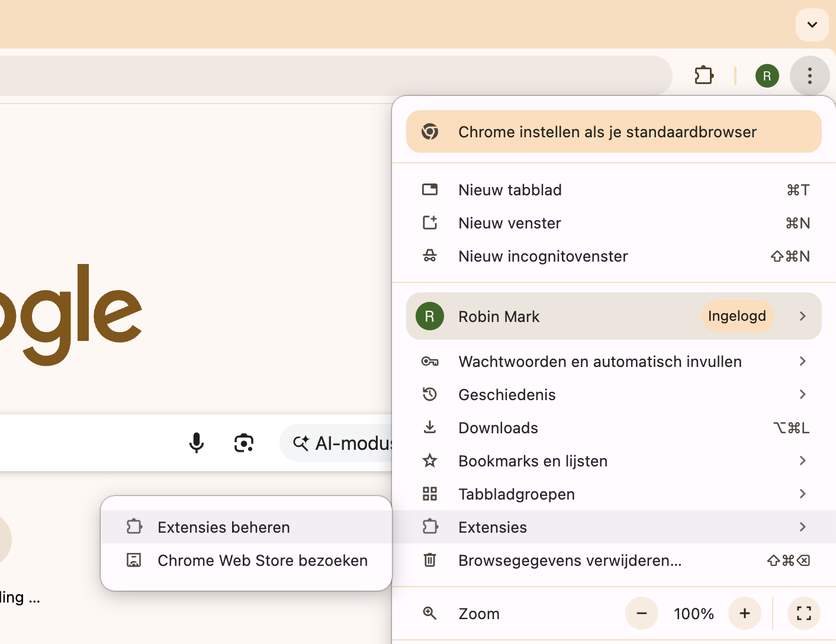Expand the Bookmarks en lijsten submenu
The height and width of the screenshot is (644, 836).
click(802, 461)
